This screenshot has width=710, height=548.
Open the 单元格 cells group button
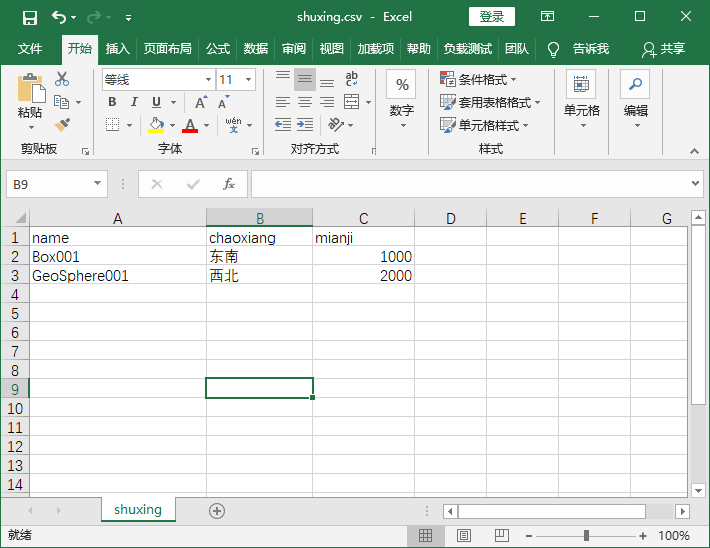581,100
